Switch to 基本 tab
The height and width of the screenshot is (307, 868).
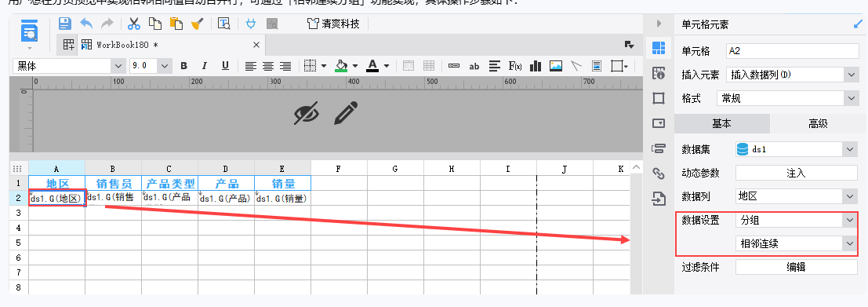click(722, 123)
